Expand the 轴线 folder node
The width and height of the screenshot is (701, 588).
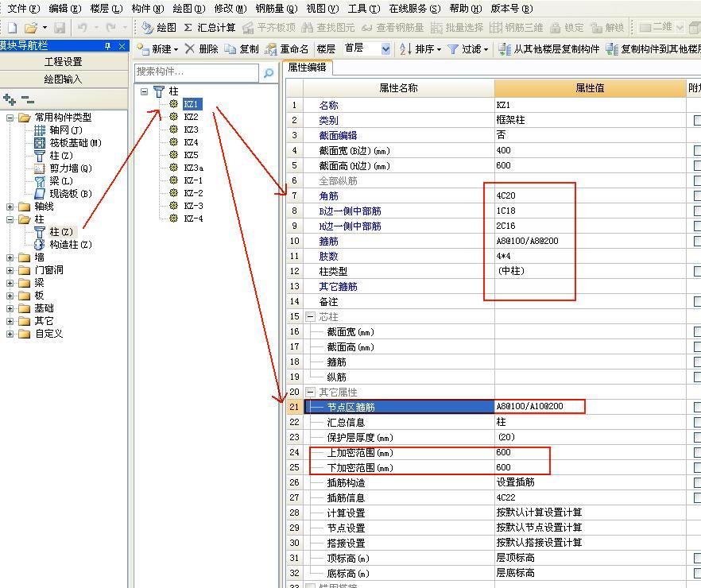(10, 207)
